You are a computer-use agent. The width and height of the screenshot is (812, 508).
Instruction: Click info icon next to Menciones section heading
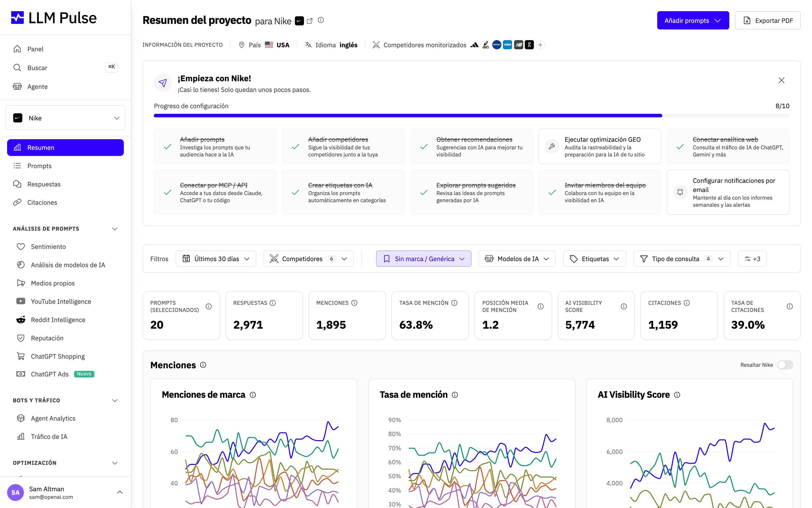click(203, 365)
